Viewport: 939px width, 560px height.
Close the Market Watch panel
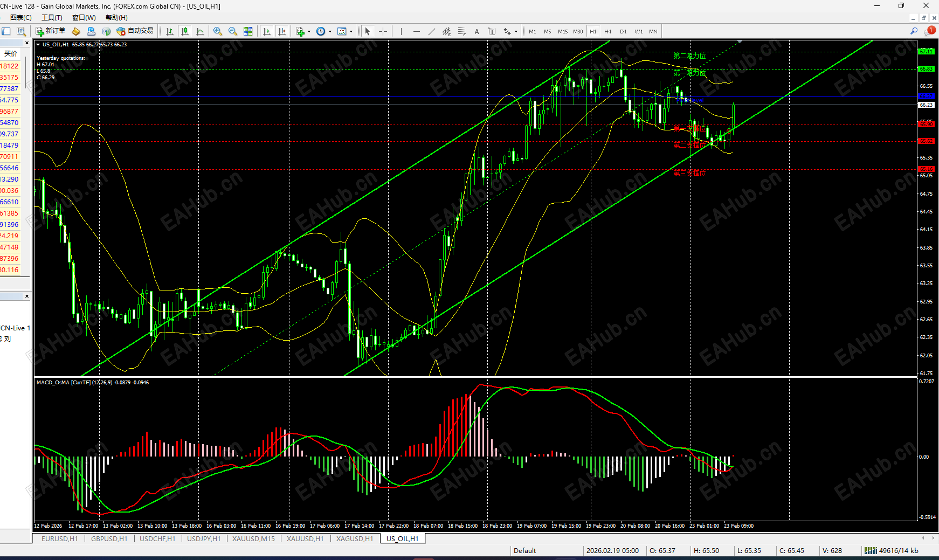[x=27, y=43]
